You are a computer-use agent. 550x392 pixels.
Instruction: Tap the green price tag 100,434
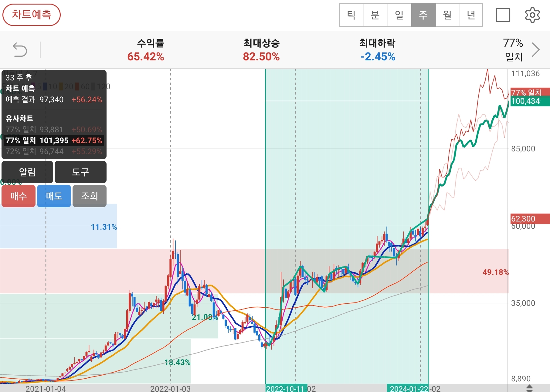coord(530,101)
